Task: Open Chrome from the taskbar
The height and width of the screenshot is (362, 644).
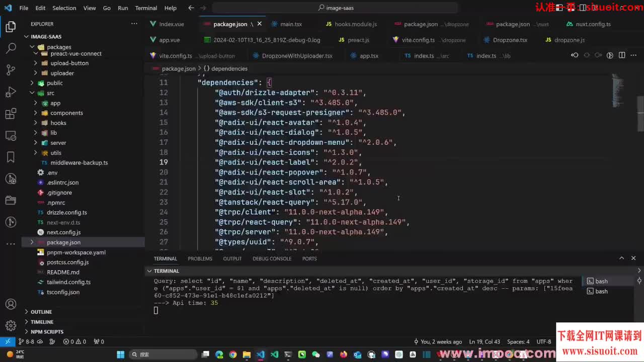Action: pyautogui.click(x=233, y=354)
